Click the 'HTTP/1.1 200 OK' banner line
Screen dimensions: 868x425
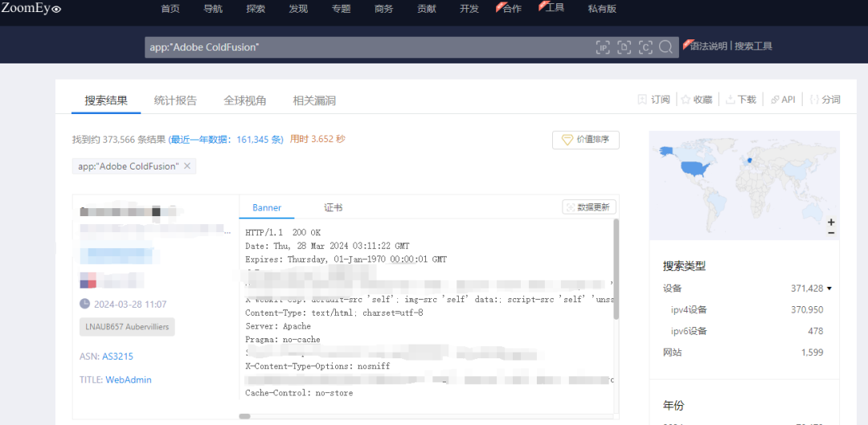(x=283, y=232)
